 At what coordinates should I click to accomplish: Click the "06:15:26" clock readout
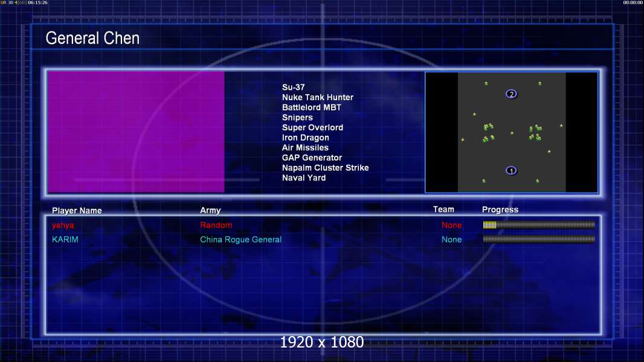point(37,2)
